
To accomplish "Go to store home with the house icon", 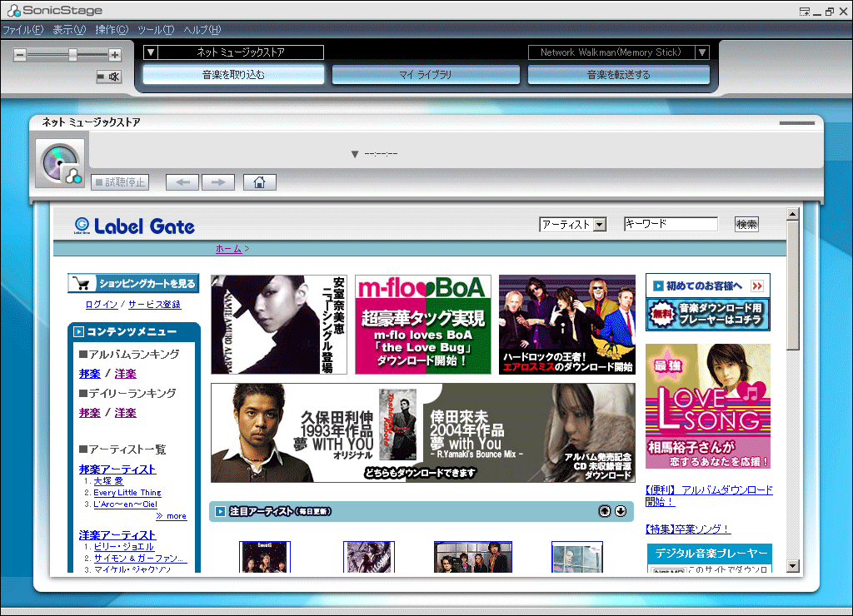I will (x=260, y=182).
